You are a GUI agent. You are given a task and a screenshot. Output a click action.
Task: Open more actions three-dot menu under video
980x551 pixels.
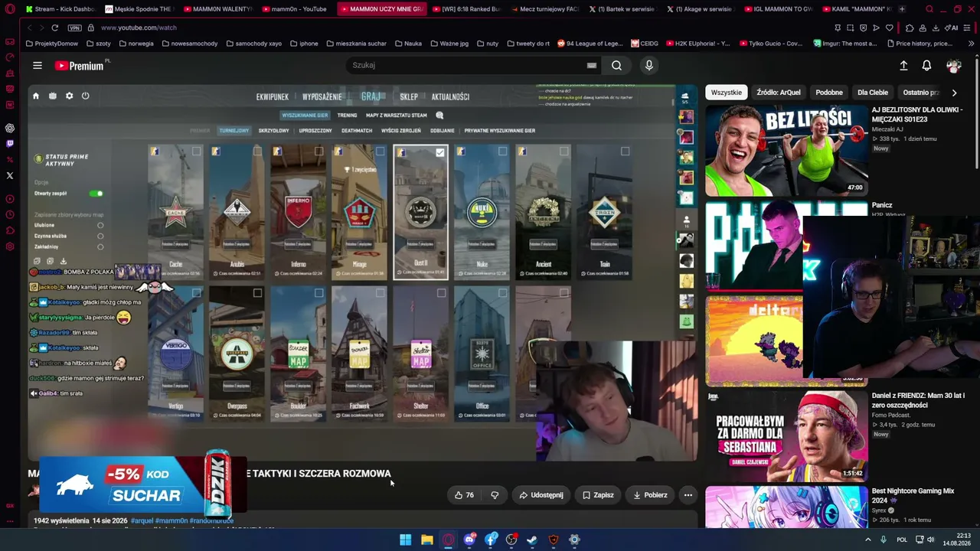[688, 495]
